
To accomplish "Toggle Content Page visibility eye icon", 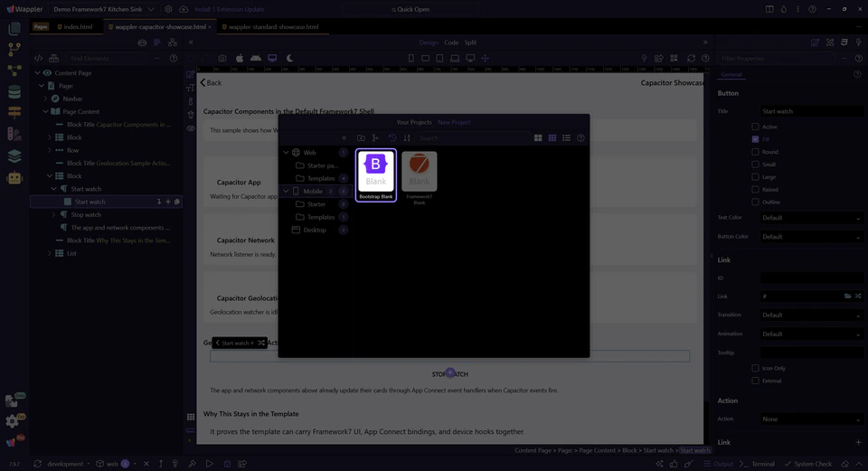I will tap(47, 73).
